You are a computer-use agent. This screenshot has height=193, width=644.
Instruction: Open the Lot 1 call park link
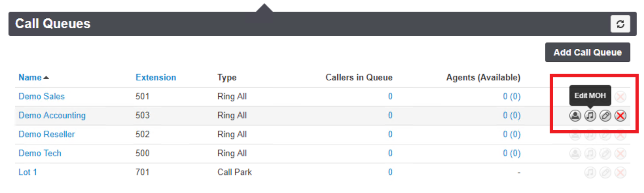tap(27, 172)
